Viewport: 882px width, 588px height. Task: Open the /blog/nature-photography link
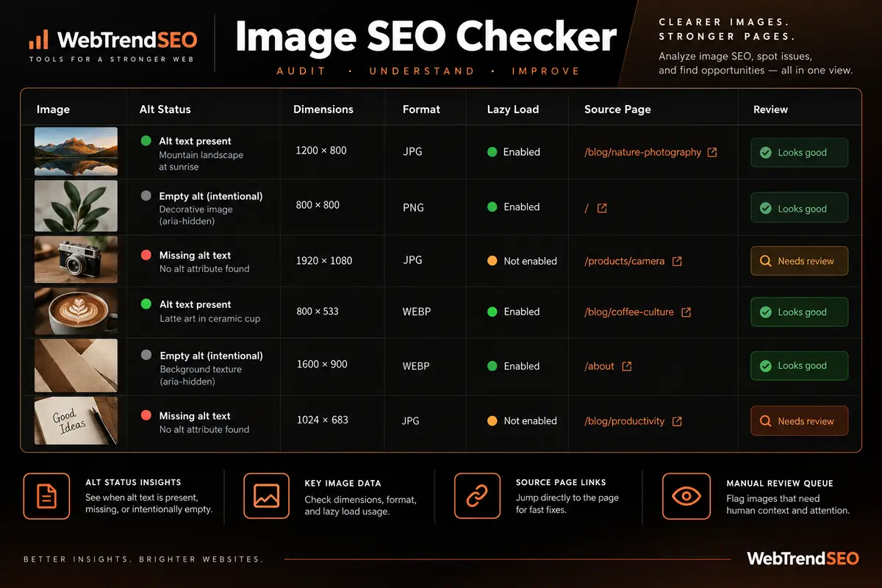(642, 152)
